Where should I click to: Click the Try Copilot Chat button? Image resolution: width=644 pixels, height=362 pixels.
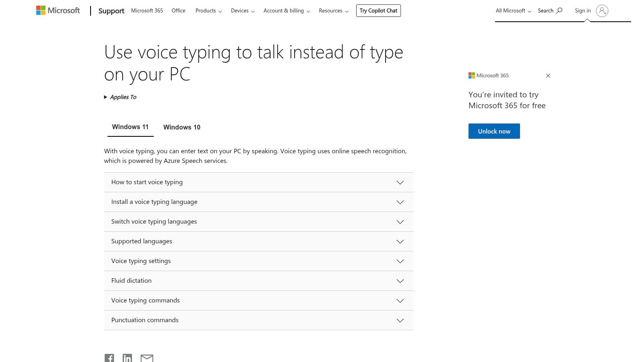coord(378,10)
